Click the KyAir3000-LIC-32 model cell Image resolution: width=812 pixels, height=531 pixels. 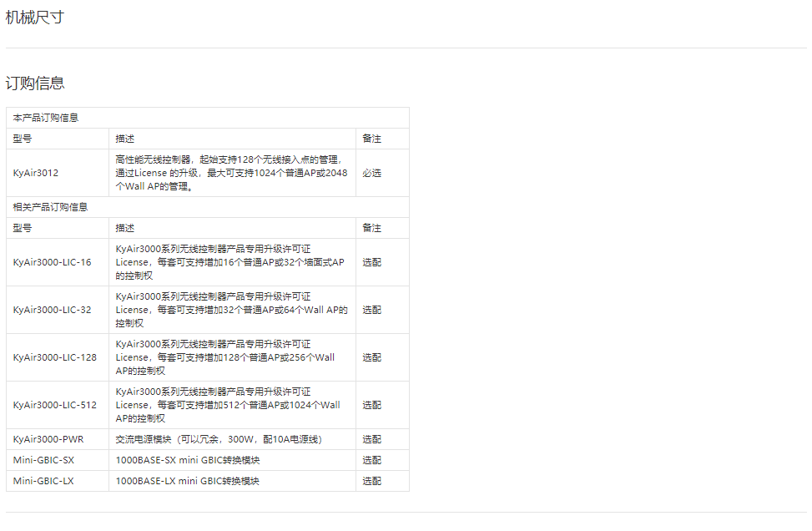pos(53,310)
